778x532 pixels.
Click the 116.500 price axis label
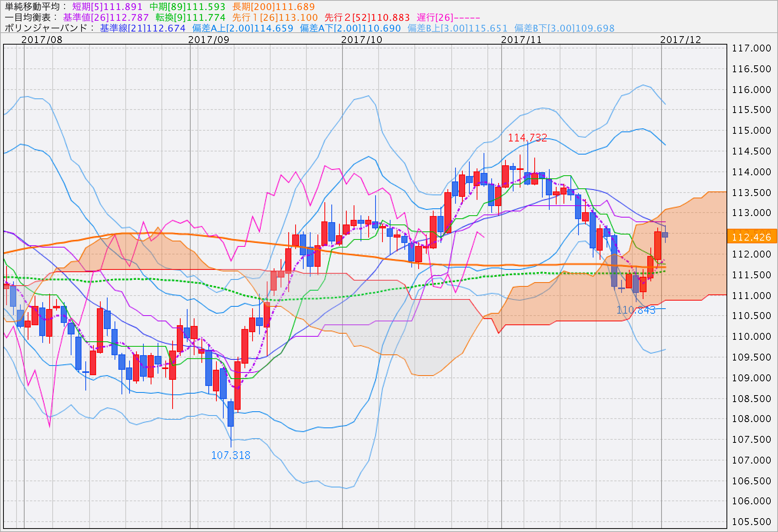pos(751,69)
